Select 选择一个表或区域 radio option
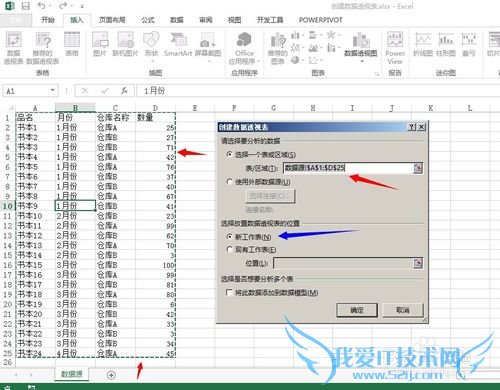Screen dimensions: 500x390 tap(229, 155)
